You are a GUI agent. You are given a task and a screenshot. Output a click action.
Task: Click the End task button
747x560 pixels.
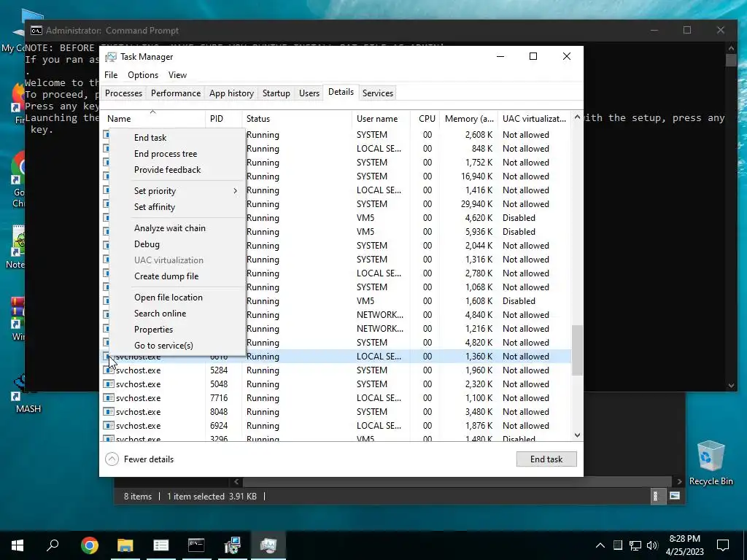click(x=546, y=459)
